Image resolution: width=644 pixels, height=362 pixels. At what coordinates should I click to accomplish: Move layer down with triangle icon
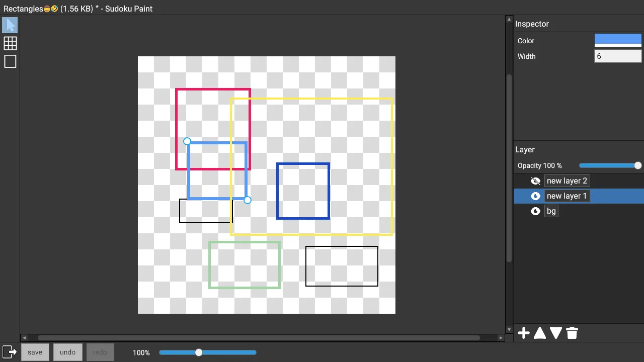click(x=556, y=333)
